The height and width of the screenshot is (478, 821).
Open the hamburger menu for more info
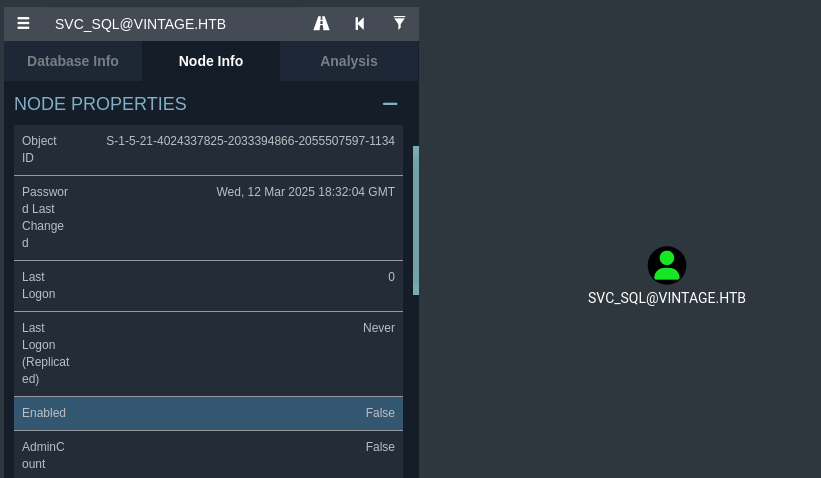[x=23, y=23]
